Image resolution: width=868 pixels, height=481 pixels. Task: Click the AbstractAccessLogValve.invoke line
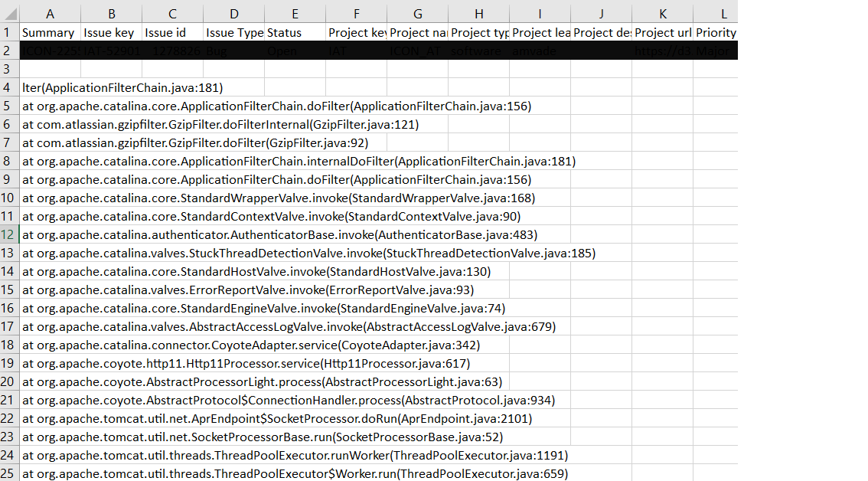click(289, 326)
